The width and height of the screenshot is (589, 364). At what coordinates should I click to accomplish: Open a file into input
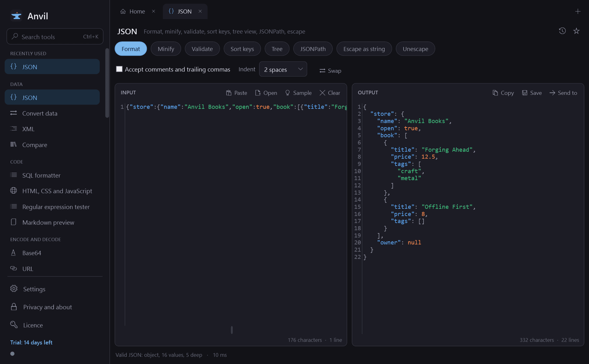pyautogui.click(x=266, y=93)
